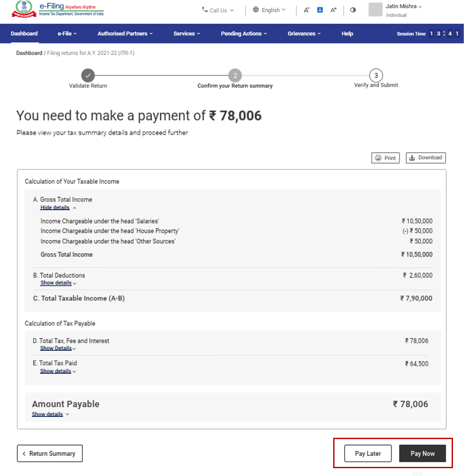Toggle dark mode with the contrast icon
This screenshot has width=469, height=476.
[353, 9]
